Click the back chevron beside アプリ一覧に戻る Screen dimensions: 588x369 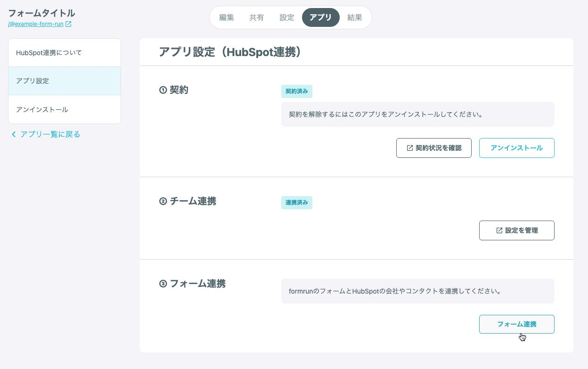click(14, 134)
